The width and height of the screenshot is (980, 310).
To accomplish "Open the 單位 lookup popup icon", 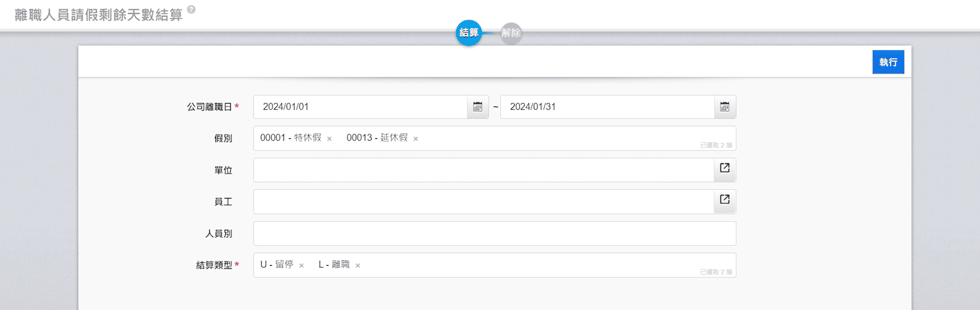I will click(725, 168).
